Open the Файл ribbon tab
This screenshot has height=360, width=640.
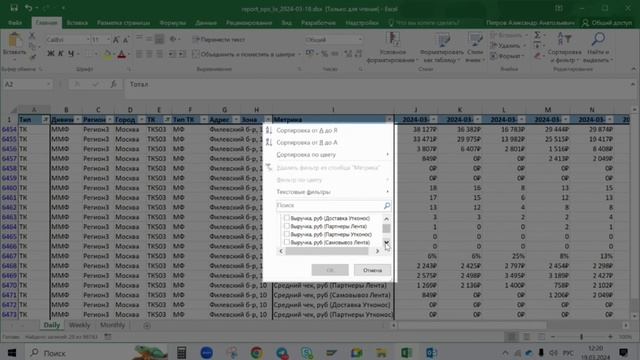15,23
